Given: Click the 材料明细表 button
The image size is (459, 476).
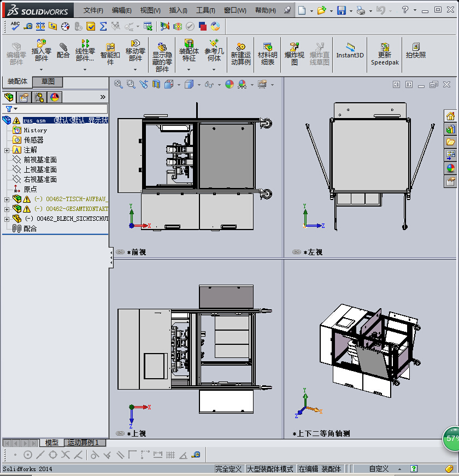Looking at the screenshot, I should point(267,54).
